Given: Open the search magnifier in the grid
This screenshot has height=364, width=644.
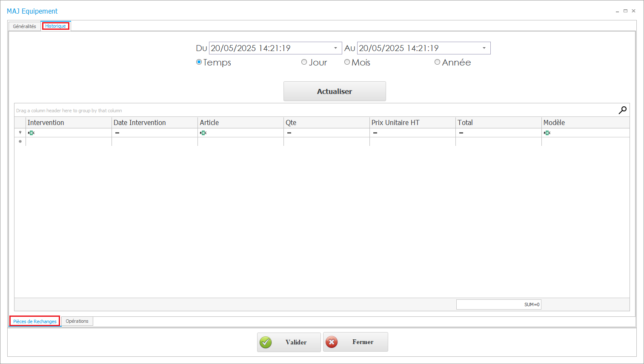Looking at the screenshot, I should [622, 110].
